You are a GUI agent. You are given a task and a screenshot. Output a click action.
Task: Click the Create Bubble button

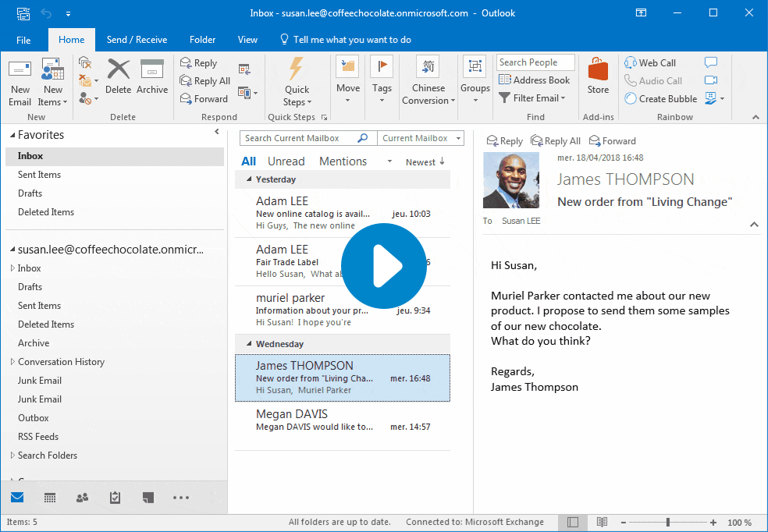coord(660,98)
